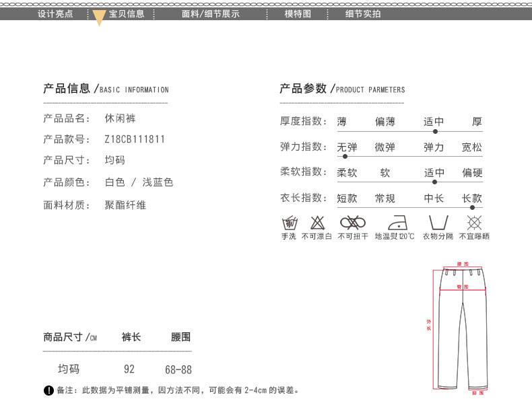Click the no sun exposure (不宜曝晒) icon
Screen dimensions: 532x403
[474, 223]
